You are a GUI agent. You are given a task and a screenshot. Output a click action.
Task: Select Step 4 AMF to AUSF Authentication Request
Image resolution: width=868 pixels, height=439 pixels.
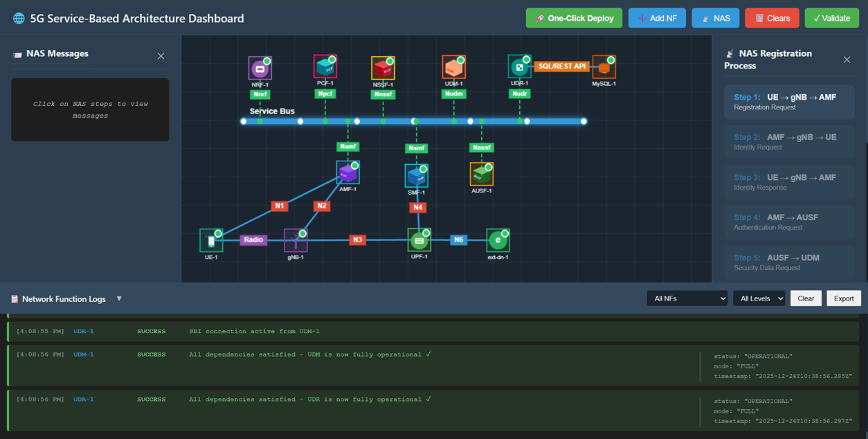788,222
